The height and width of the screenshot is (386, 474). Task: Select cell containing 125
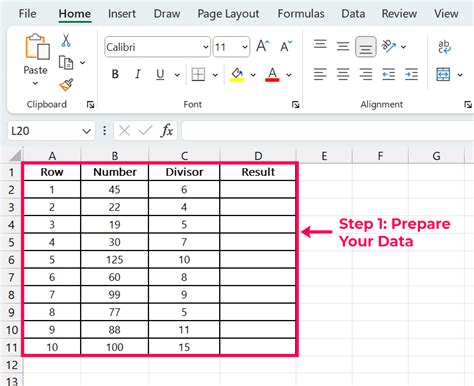pos(115,260)
